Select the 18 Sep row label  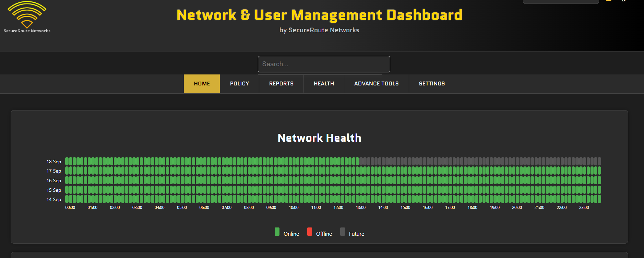[54, 162]
